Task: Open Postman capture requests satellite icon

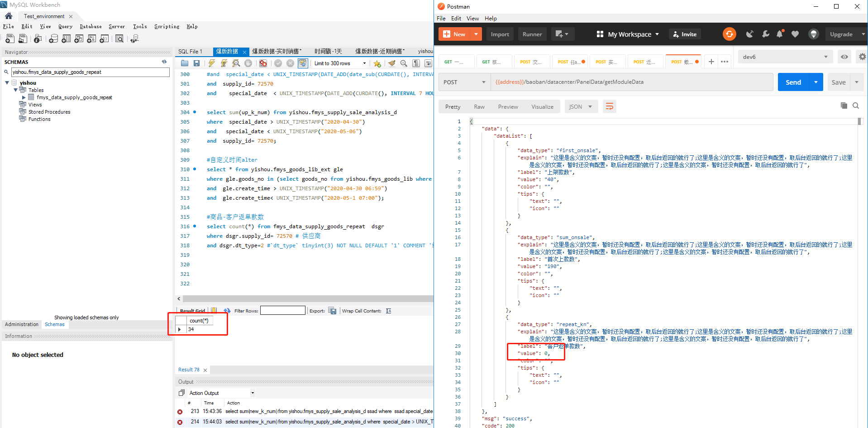Action: [749, 34]
